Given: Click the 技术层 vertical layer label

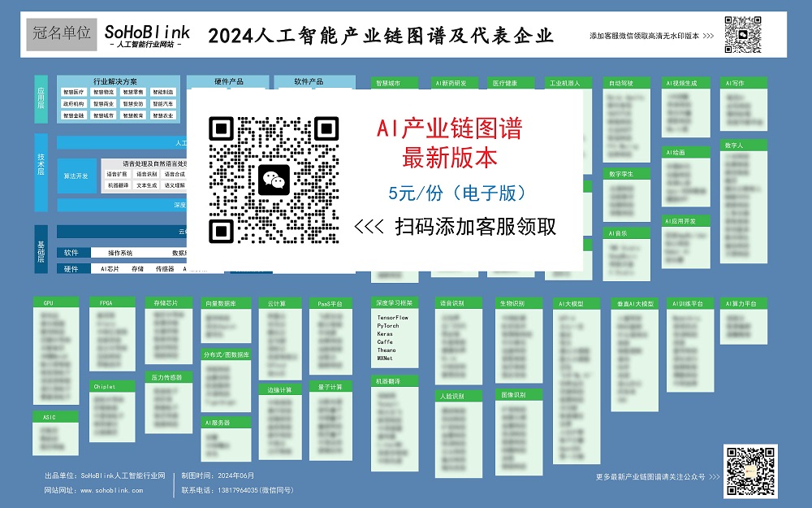Looking at the screenshot, I should (x=41, y=172).
